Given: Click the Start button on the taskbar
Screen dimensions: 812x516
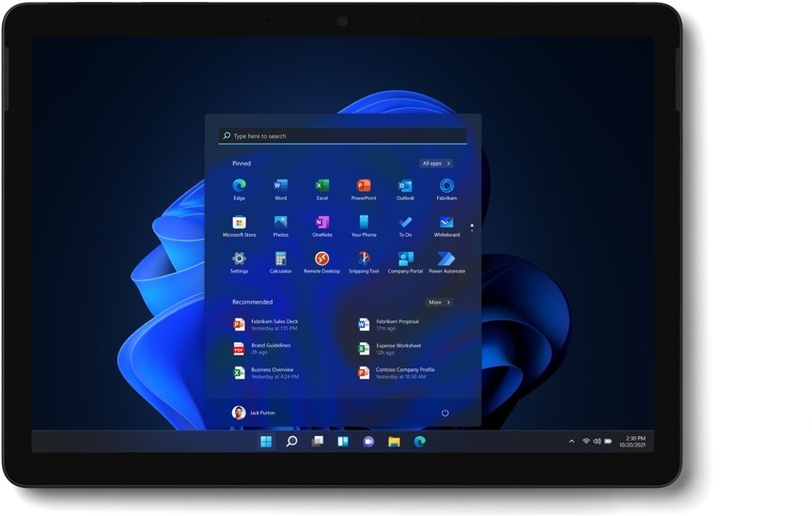Looking at the screenshot, I should coord(266,442).
